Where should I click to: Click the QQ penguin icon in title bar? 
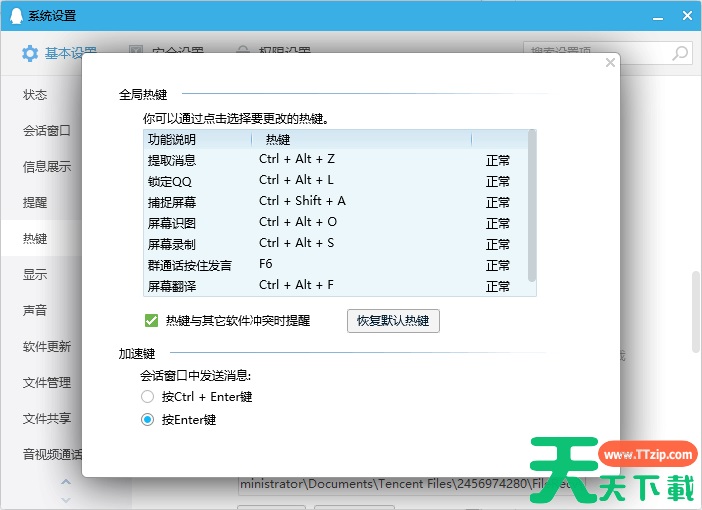tap(13, 16)
